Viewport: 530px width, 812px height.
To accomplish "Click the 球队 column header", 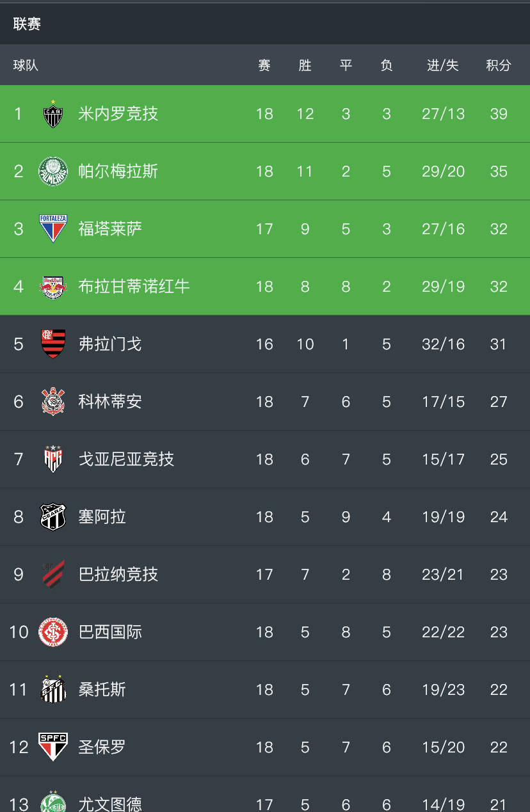I will click(x=26, y=65).
